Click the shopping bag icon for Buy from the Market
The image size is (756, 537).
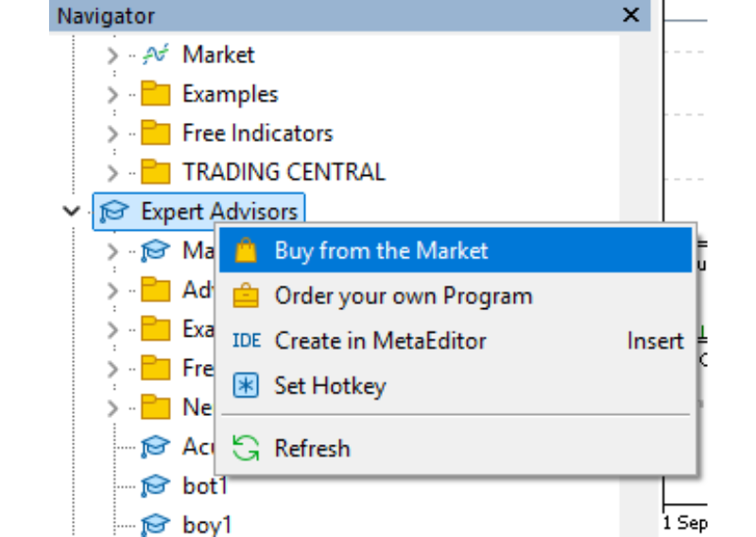(246, 250)
